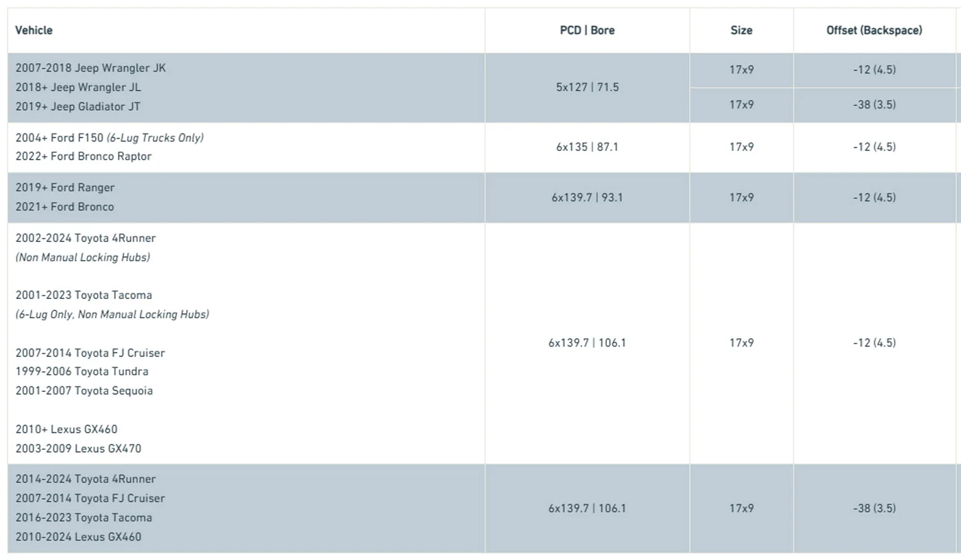Click the 5x127 | 71.5 bore cell
Screen dimensions: 961x560
587,87
